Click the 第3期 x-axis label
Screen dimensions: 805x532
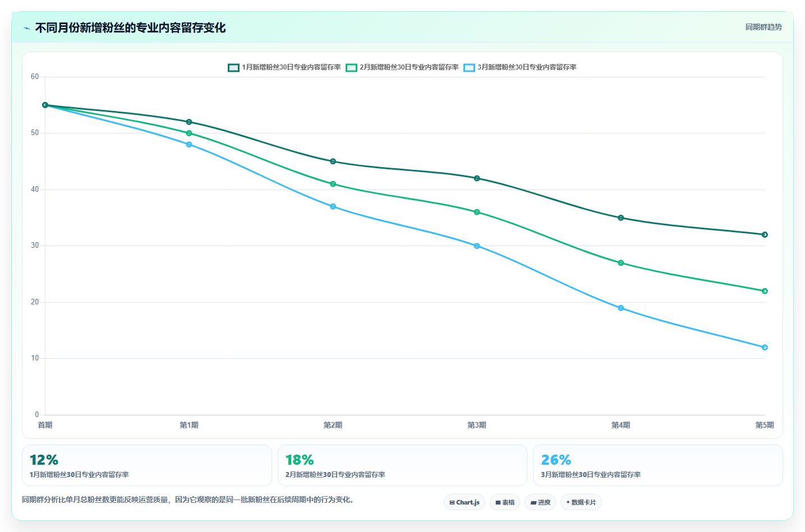pos(477,425)
